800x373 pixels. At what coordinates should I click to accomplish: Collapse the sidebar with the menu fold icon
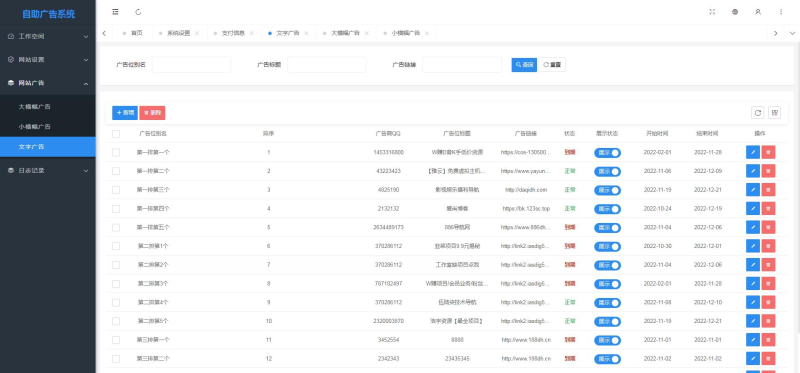click(115, 12)
